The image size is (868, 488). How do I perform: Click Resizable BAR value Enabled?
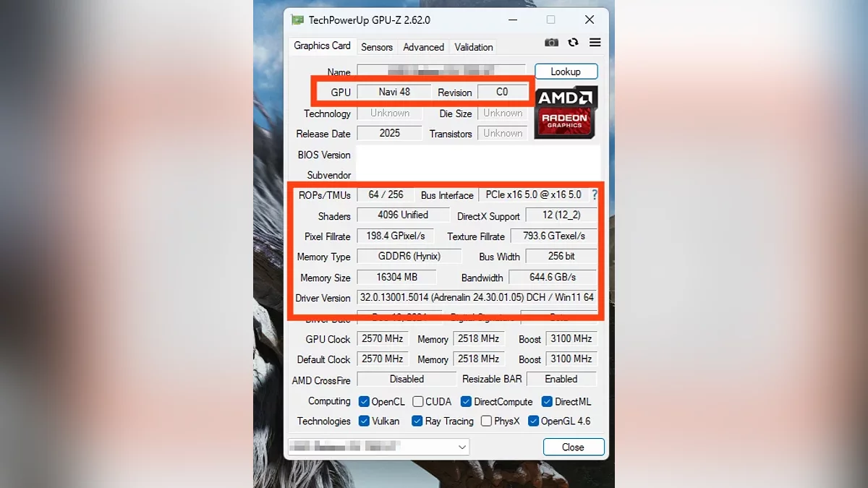(x=561, y=379)
